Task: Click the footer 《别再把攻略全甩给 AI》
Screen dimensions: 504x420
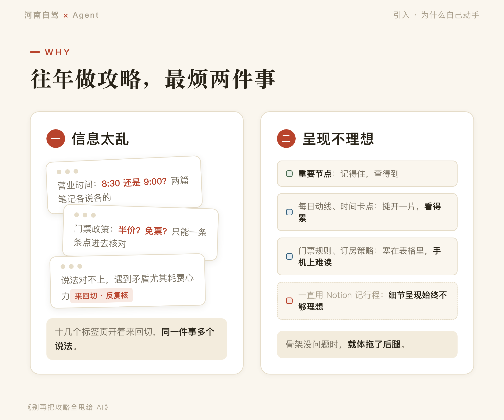Action: click(67, 407)
